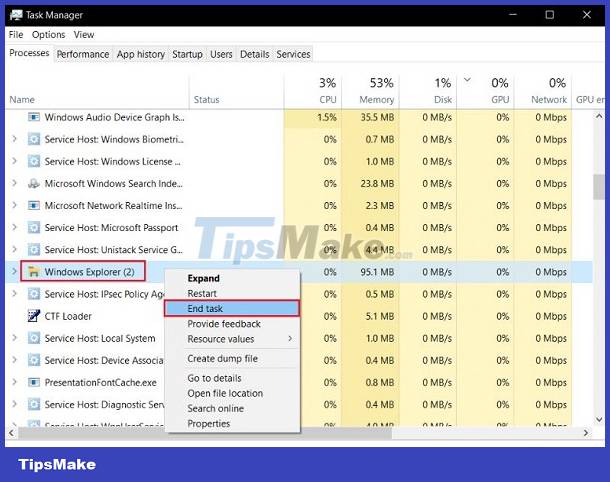Switch to the Services tab

point(293,54)
